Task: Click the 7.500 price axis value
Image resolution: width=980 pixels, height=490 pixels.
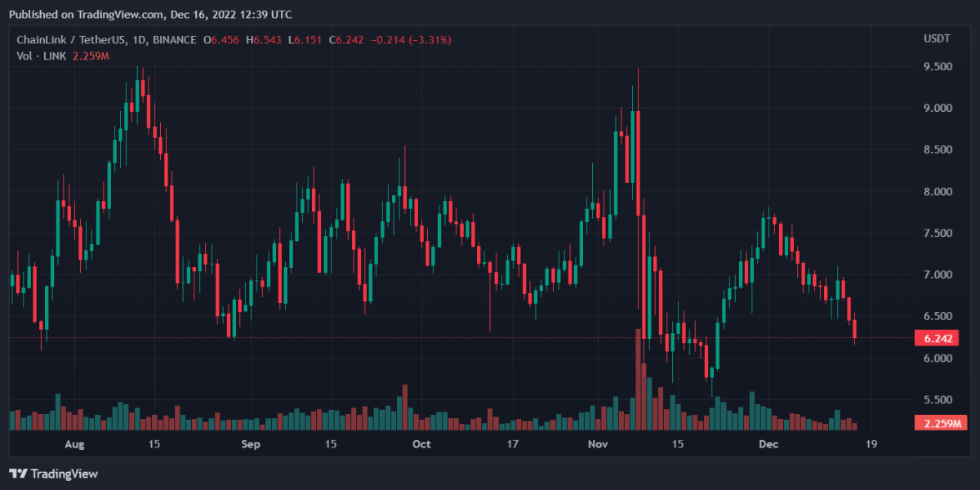Action: (x=938, y=234)
